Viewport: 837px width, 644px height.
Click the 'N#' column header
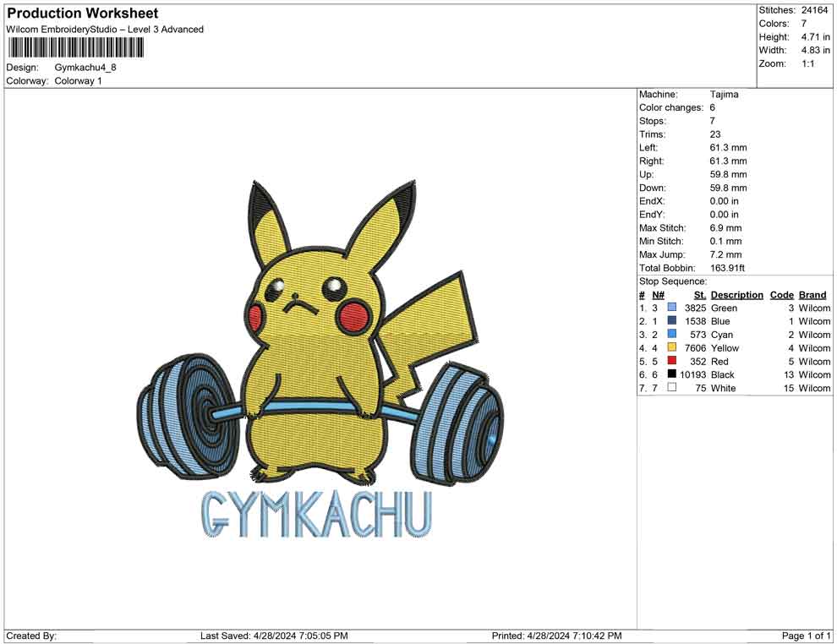[658, 295]
